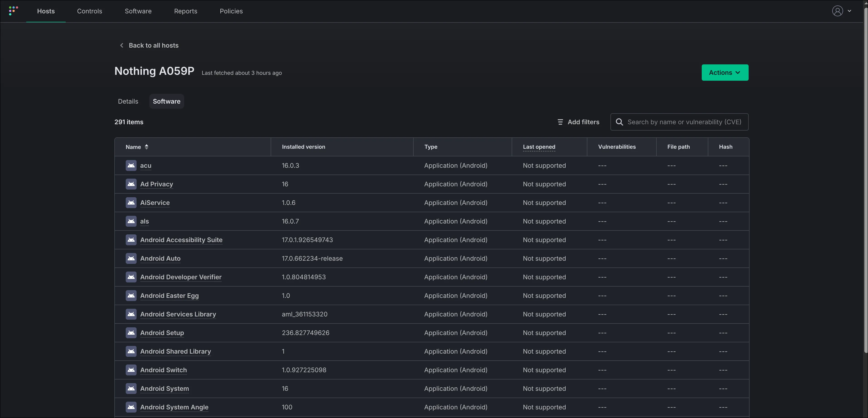
Task: Click version 236.827749626 cell
Action: pos(305,333)
